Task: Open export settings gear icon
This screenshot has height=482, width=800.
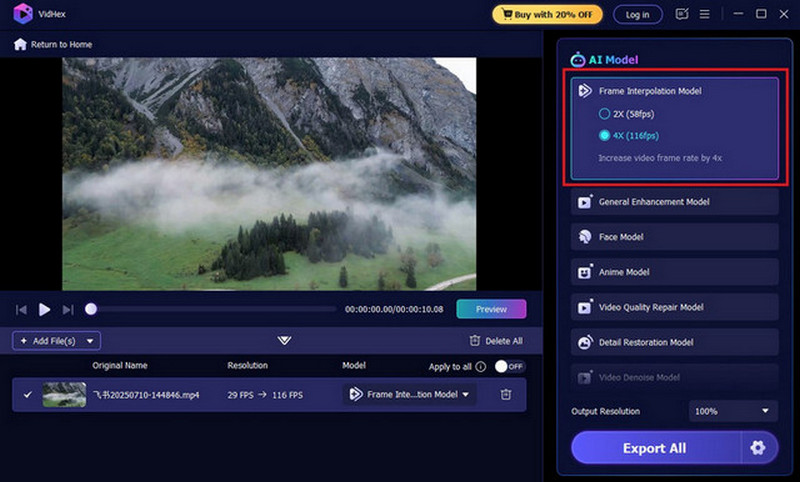Action: (x=758, y=448)
